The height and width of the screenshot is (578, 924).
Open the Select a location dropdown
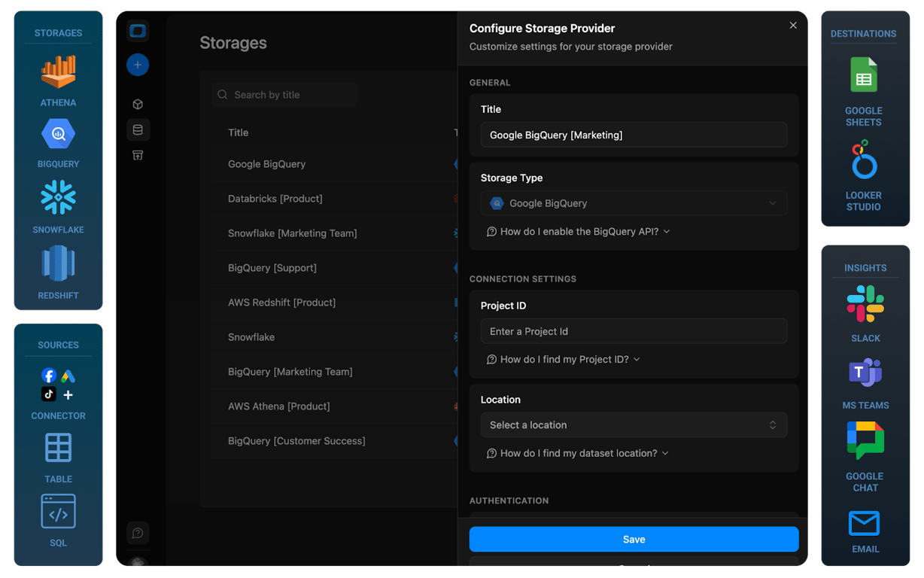[x=634, y=425]
